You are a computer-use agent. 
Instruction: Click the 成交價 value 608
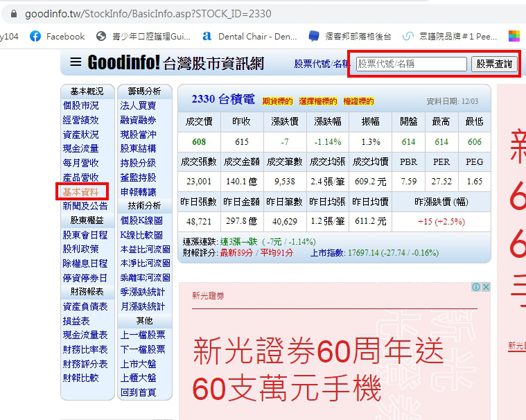click(199, 142)
